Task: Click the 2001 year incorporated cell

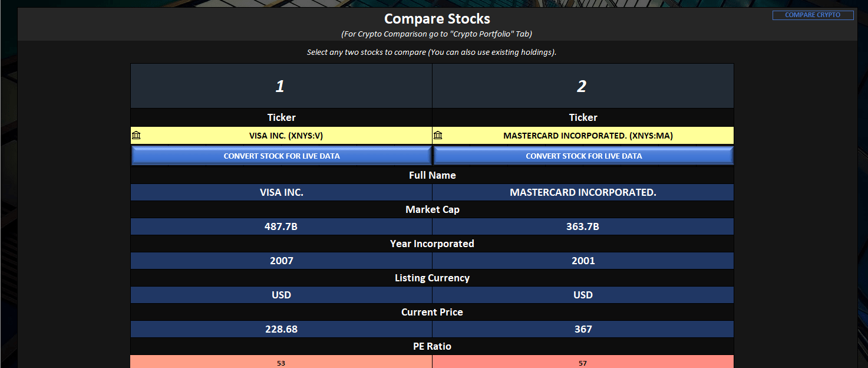Action: pyautogui.click(x=583, y=261)
